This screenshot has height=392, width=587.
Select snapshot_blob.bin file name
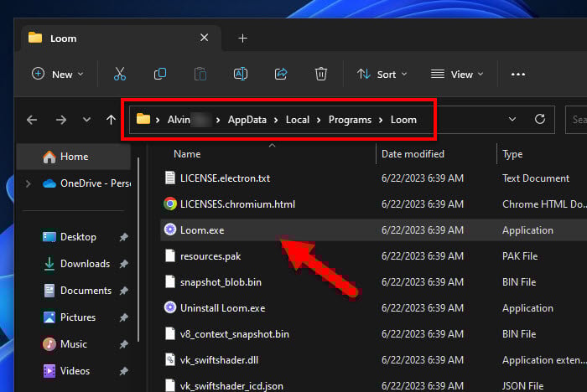click(221, 282)
